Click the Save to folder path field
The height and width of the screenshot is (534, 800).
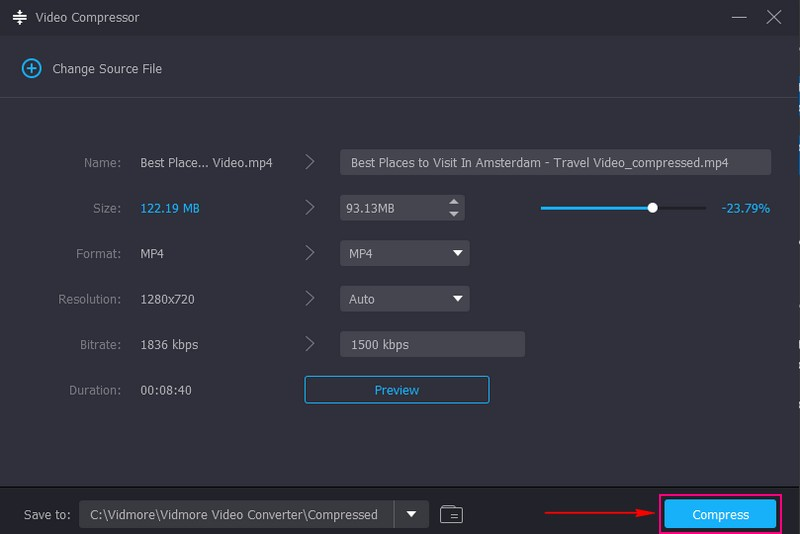point(235,515)
